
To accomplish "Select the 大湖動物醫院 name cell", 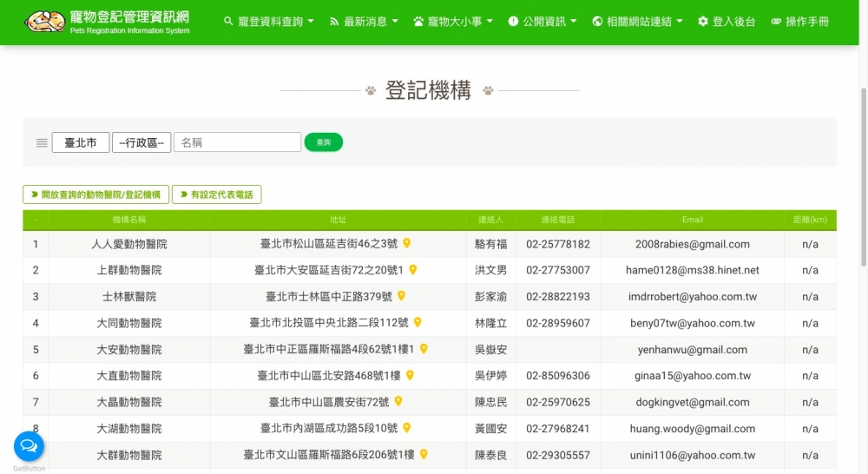I will [129, 429].
